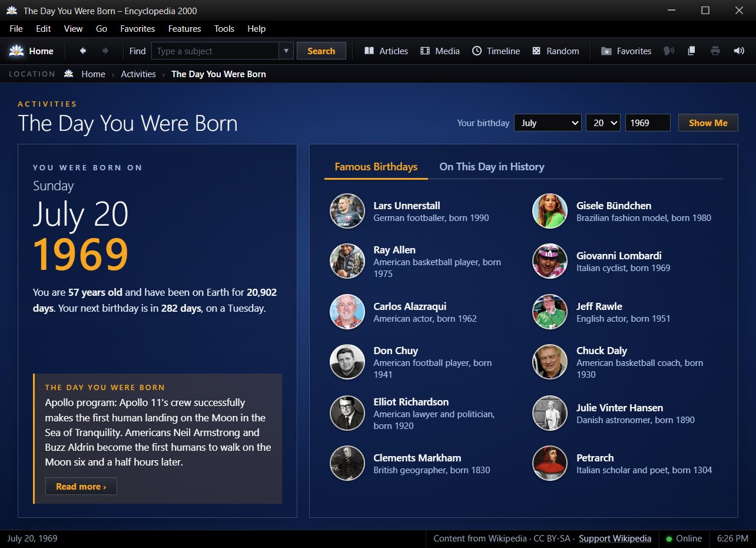756x548 pixels.
Task: Focus the Find subject input field
Action: click(x=215, y=51)
